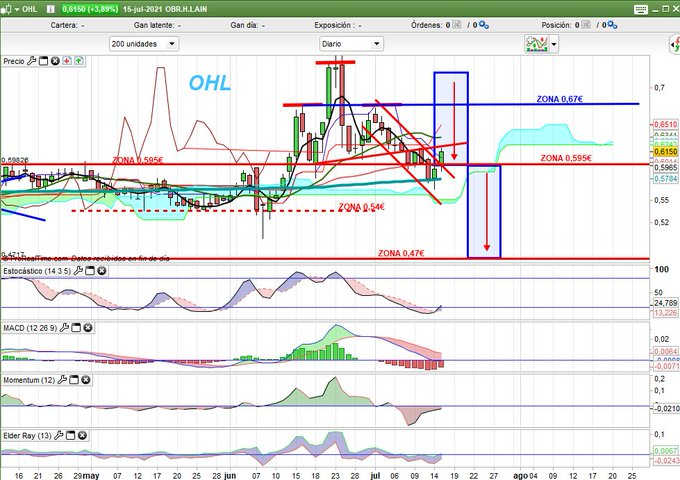The width and height of the screenshot is (680, 480).
Task: Click the green up-arrow icon beside Precio
Action: click(78, 61)
